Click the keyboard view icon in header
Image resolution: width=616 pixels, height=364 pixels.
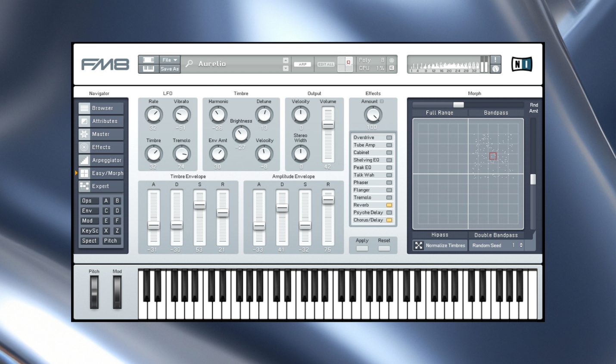(148, 68)
